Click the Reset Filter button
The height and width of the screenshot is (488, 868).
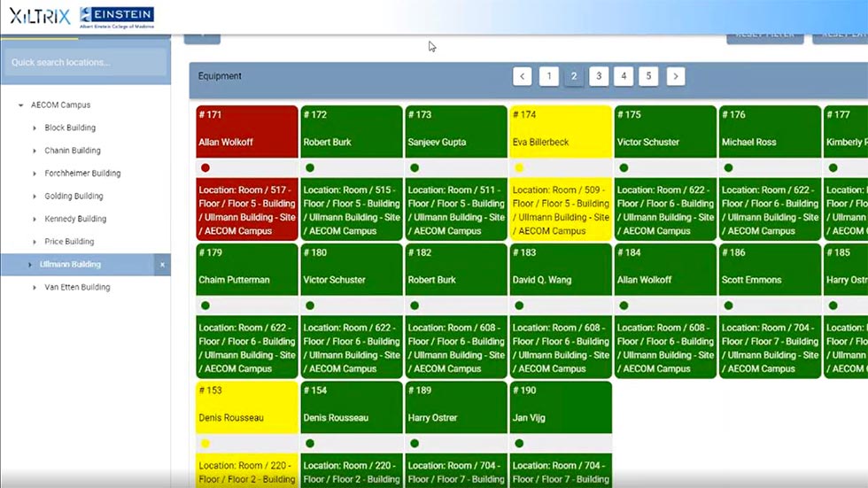click(x=764, y=36)
